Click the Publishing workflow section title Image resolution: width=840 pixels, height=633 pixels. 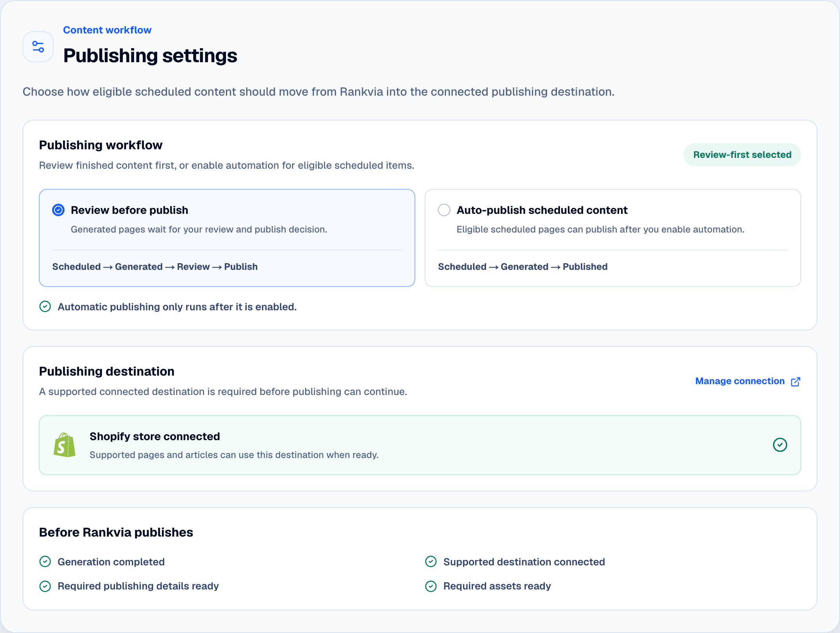point(101,145)
